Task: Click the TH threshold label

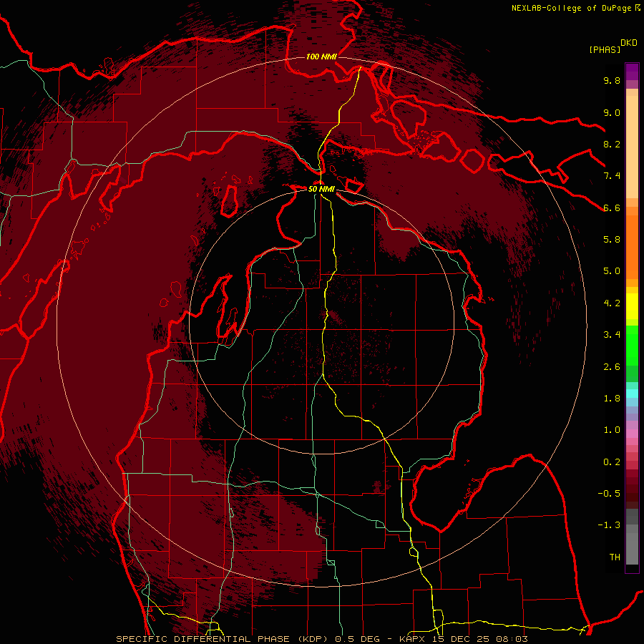Action: click(615, 557)
